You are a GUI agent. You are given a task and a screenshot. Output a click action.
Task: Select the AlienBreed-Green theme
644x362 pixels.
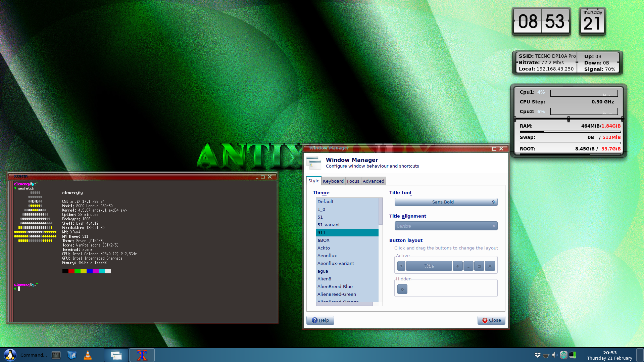pyautogui.click(x=347, y=294)
